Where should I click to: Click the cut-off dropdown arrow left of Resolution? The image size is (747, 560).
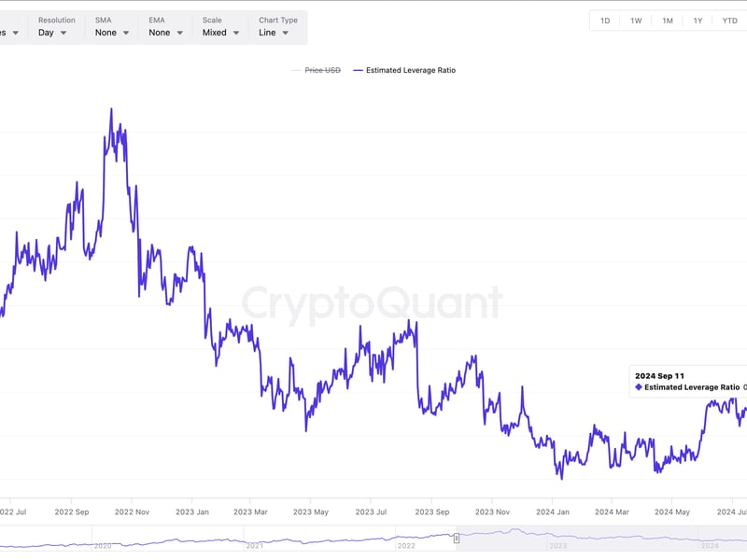[x=12, y=33]
